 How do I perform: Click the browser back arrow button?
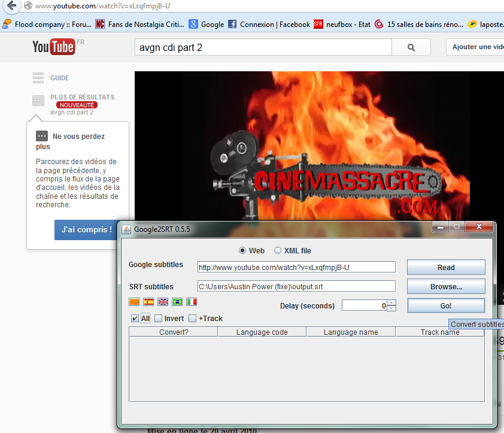12,5
